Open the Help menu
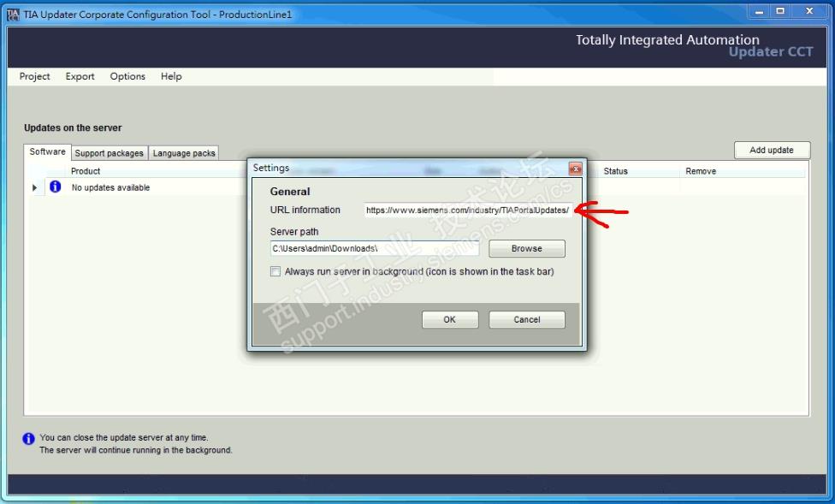 pyautogui.click(x=171, y=76)
